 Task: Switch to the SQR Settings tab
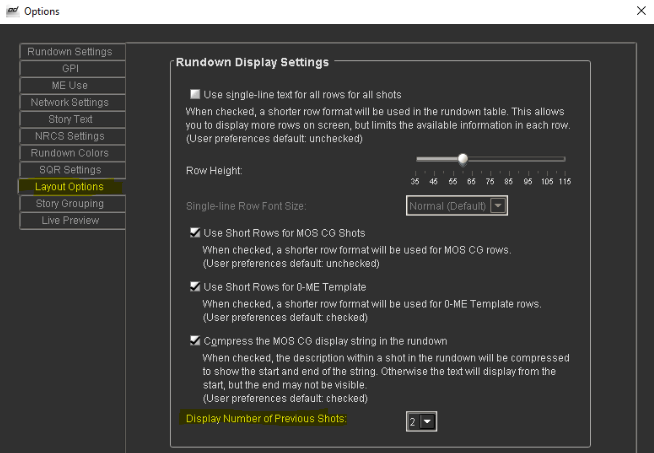(x=70, y=170)
